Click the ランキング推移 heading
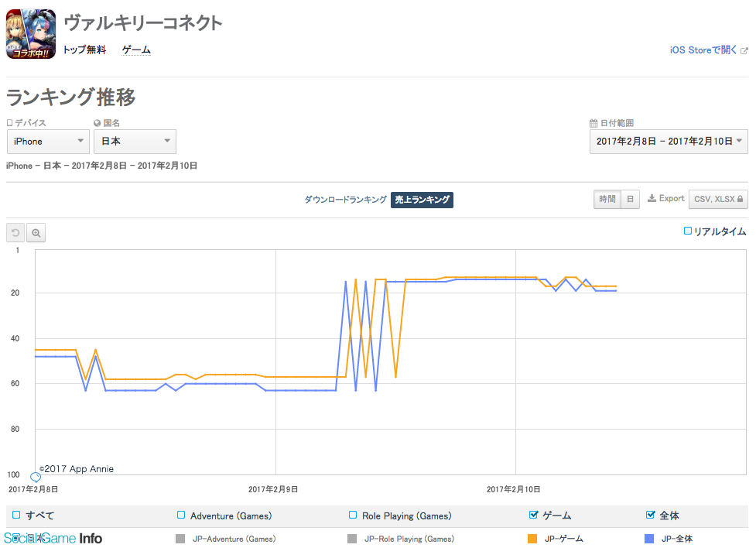 pos(71,97)
